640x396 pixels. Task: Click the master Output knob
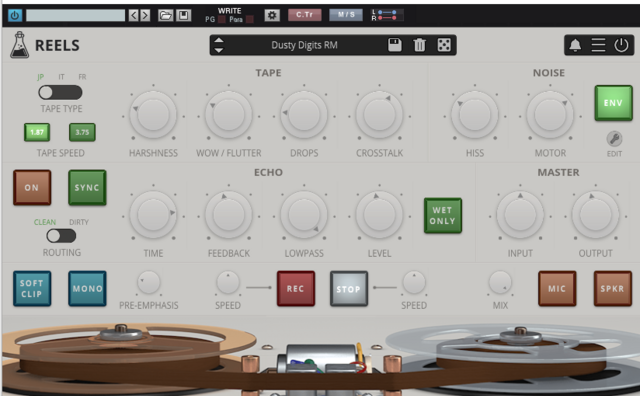tap(596, 215)
